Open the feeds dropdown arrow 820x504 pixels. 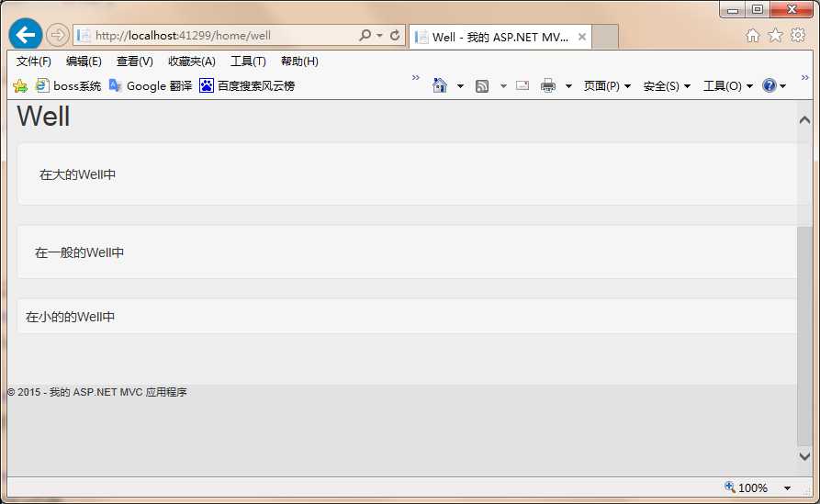(503, 86)
